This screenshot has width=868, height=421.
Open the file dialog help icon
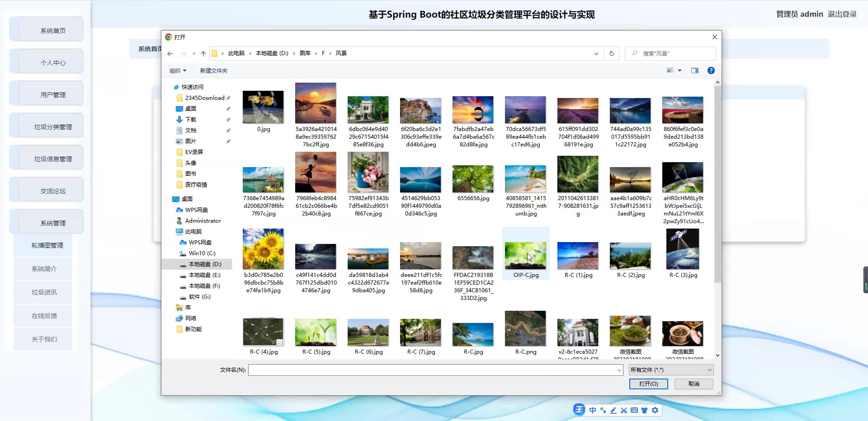(711, 70)
